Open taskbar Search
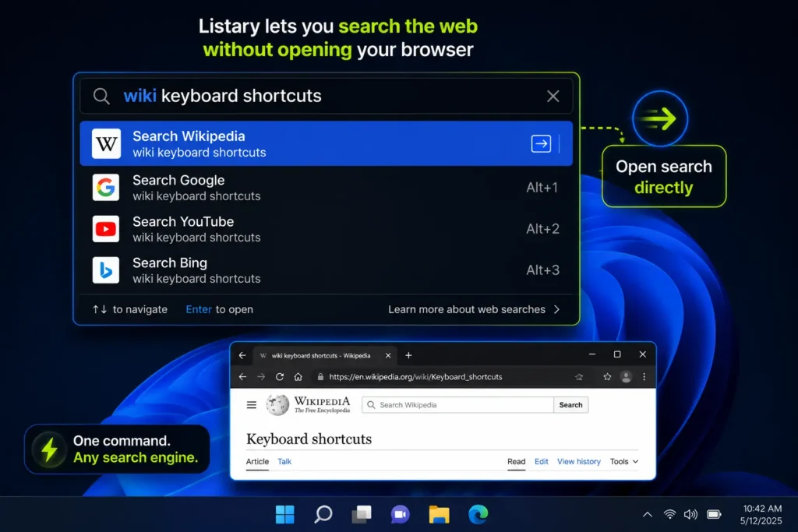798x532 pixels. pos(323,514)
